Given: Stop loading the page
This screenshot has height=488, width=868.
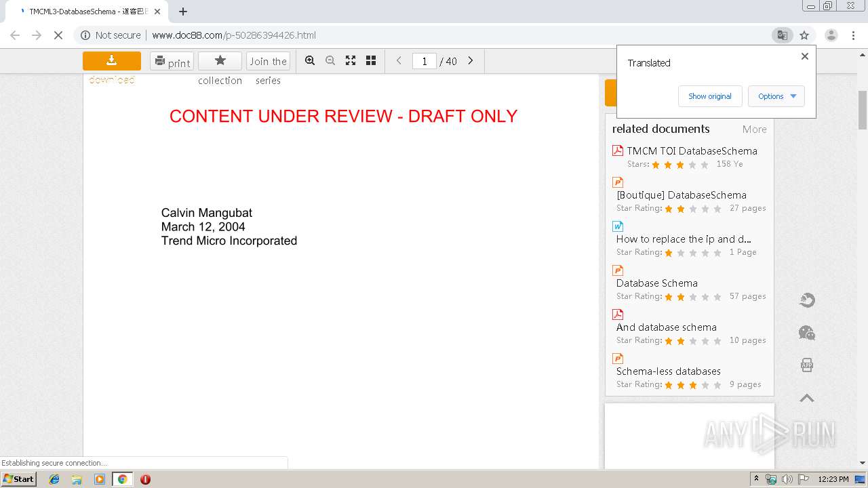Looking at the screenshot, I should [58, 35].
